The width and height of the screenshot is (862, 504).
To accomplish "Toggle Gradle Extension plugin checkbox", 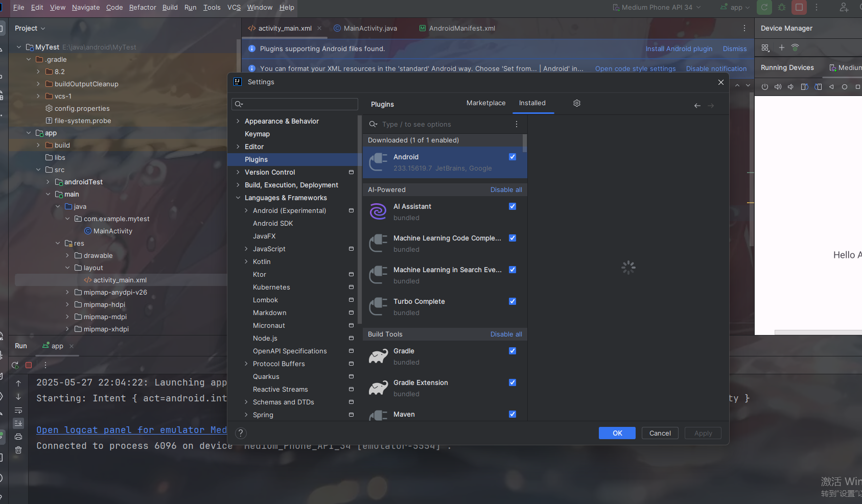I will coord(512,382).
